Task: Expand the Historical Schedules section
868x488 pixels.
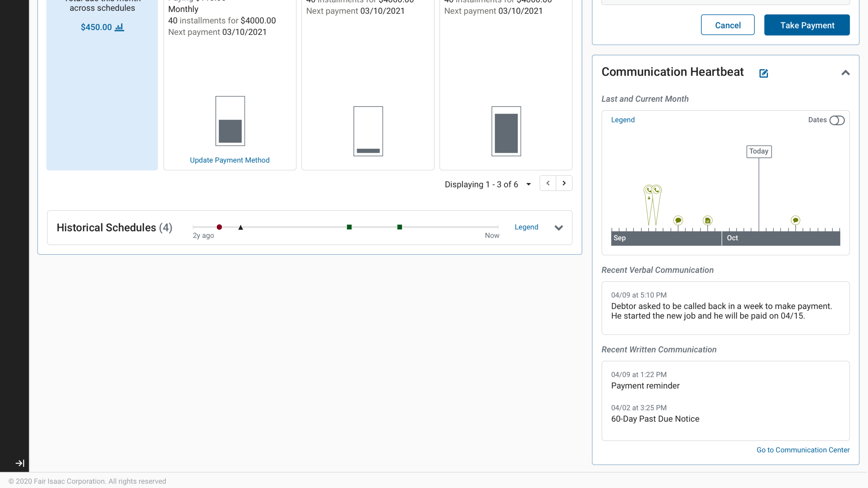Action: click(x=558, y=228)
